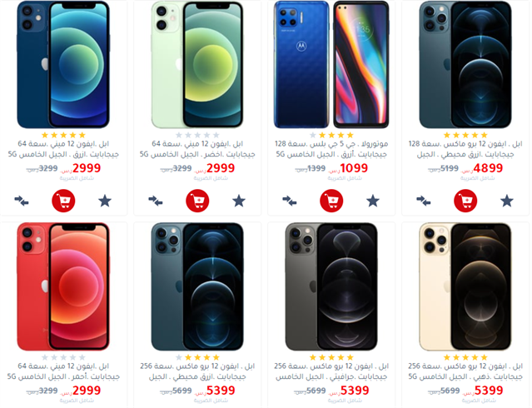532x408 pixels.
Task: Add blue iPhone 12 mini to cart
Action: click(63, 201)
